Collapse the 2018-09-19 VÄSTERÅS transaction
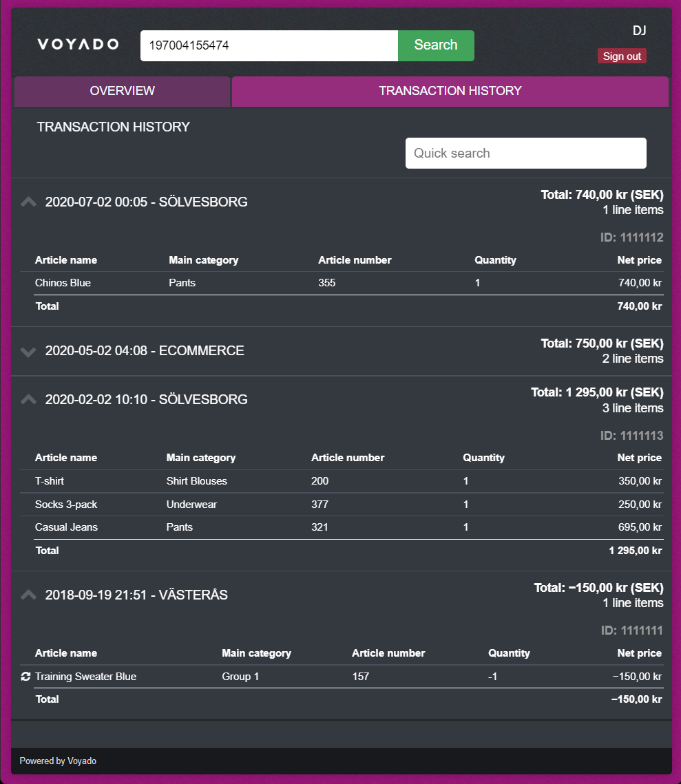This screenshot has height=784, width=681. coord(28,594)
